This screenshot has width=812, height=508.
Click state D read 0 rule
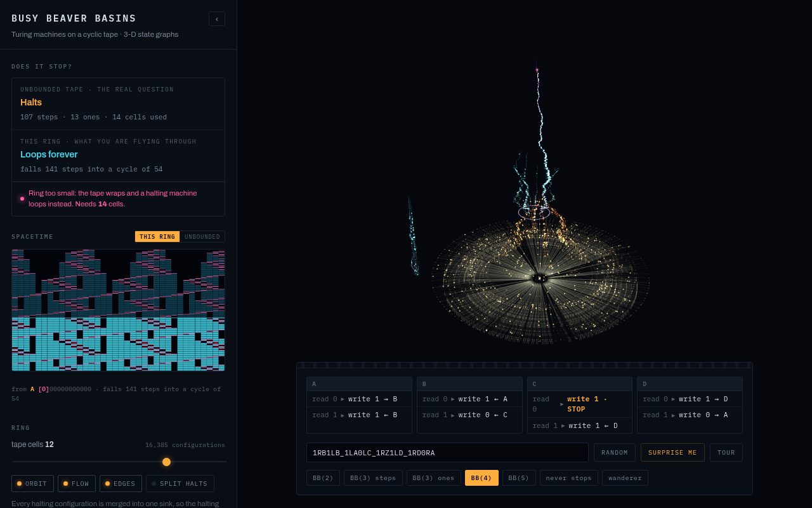click(690, 399)
